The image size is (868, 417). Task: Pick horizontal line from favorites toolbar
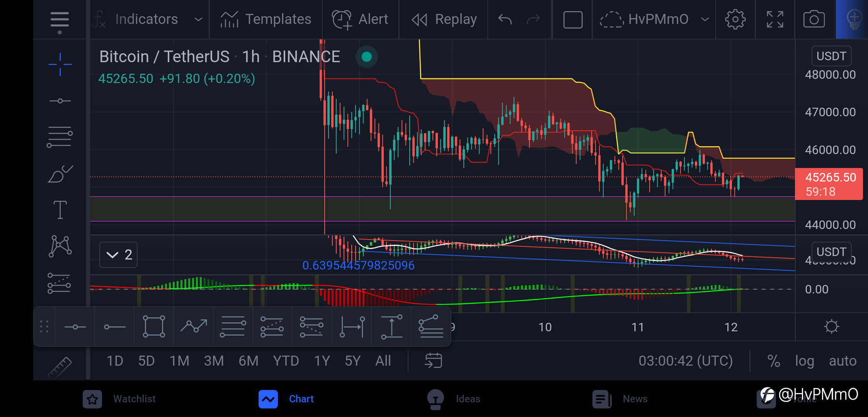click(x=75, y=327)
